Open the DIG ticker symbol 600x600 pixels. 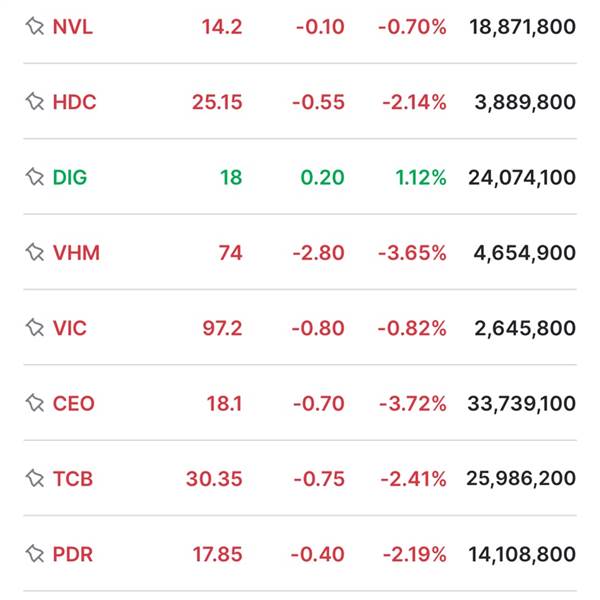coord(70,178)
